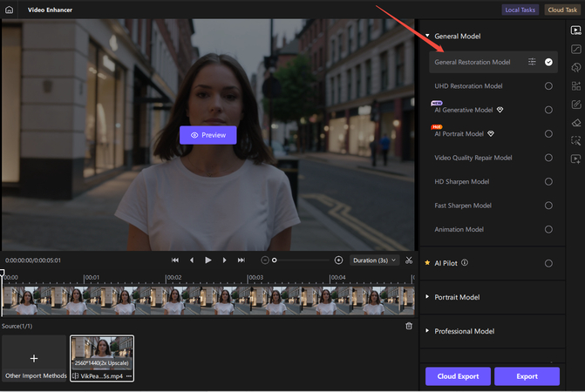Click the 00:02 timeline ruler mark

coord(173,277)
